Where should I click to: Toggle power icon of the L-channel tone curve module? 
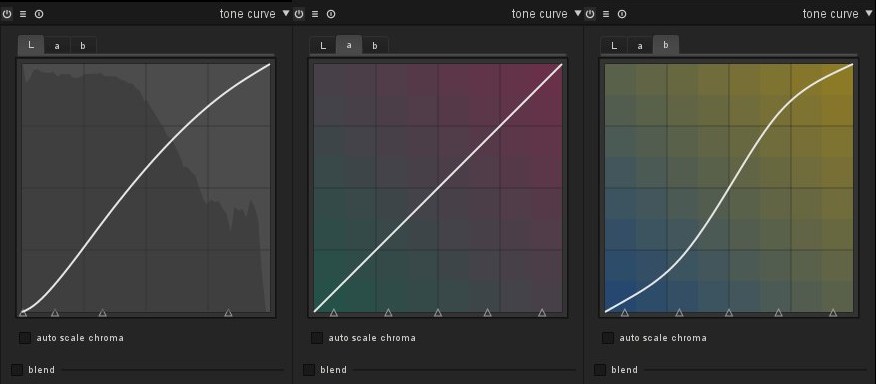coord(7,14)
